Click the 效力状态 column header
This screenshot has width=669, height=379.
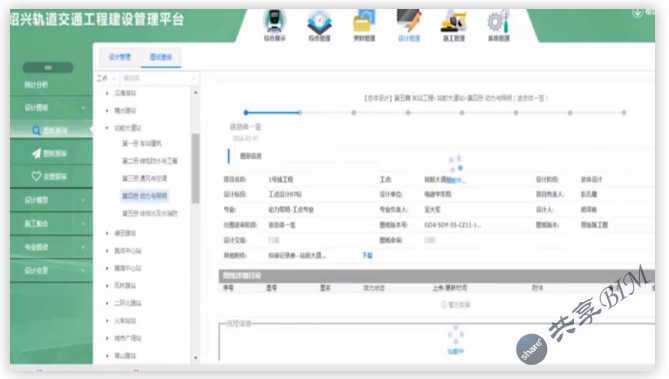pyautogui.click(x=374, y=288)
